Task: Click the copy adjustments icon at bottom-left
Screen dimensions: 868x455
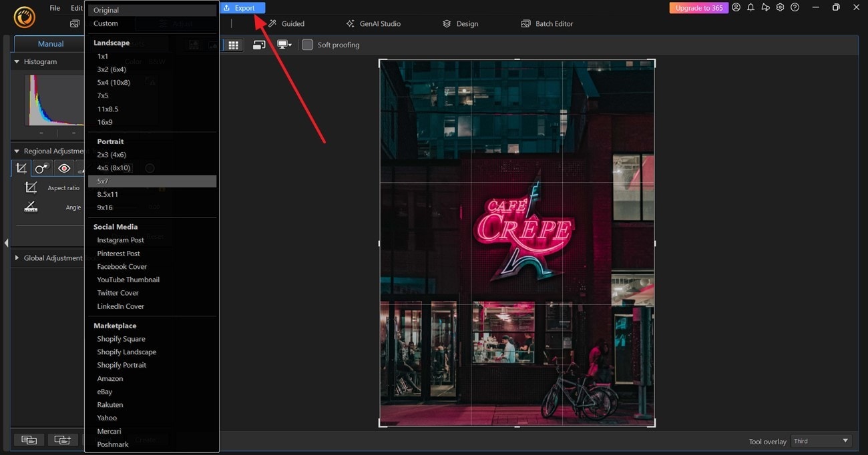Action: 29,440
